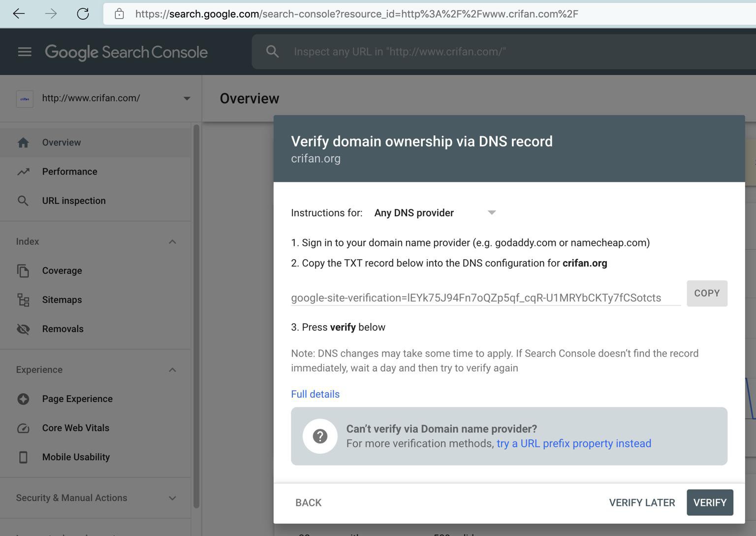The image size is (756, 536).
Task: Open Page Experience report
Action: (95, 399)
